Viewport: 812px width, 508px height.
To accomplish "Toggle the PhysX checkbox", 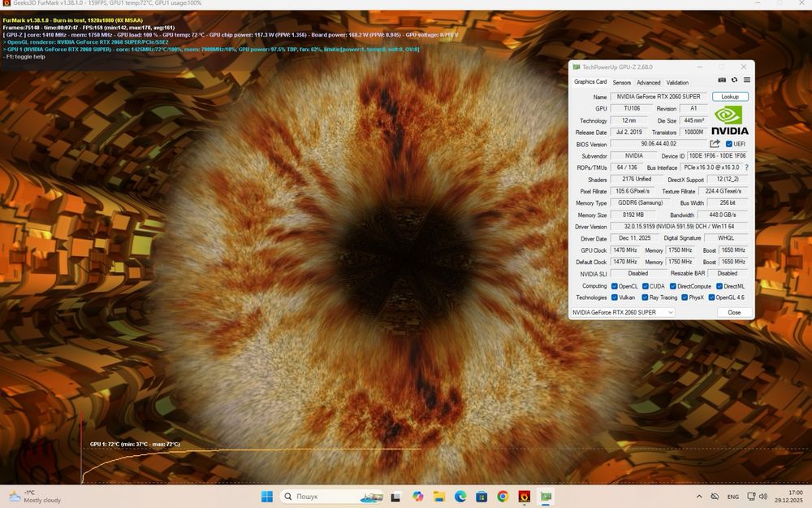I will [685, 297].
